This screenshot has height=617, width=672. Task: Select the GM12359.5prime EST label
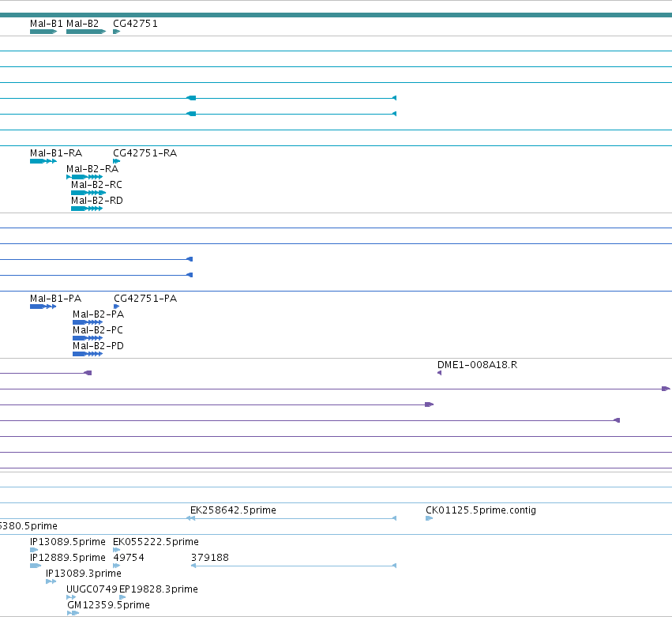(108, 605)
